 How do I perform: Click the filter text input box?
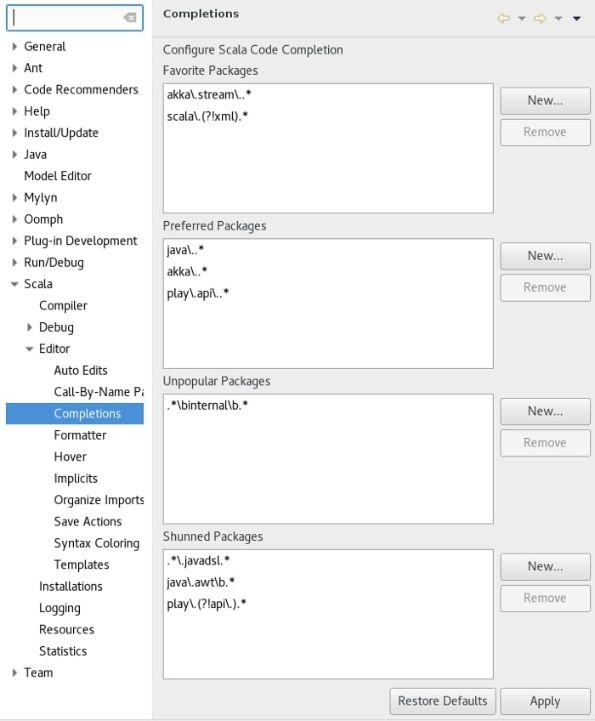point(74,17)
